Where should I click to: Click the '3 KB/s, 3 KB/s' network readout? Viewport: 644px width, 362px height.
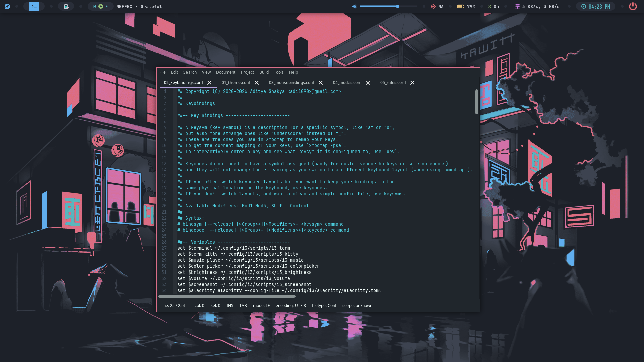point(541,6)
